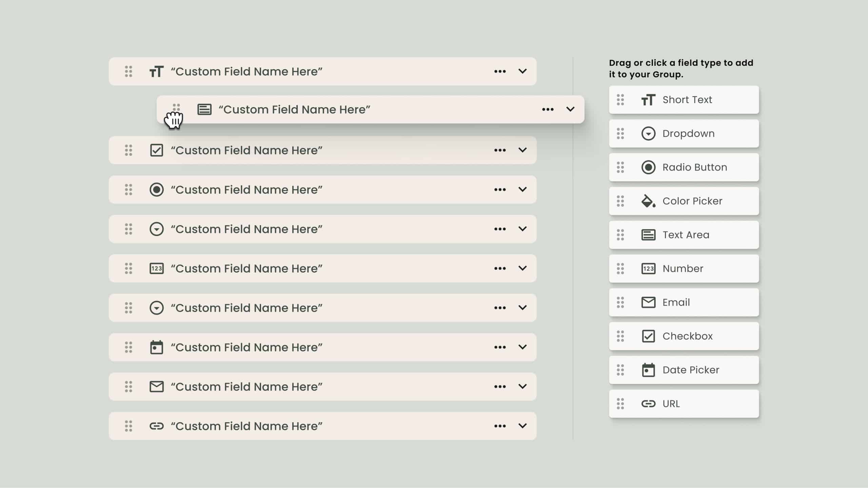Add an Email field to the group
This screenshot has height=488, width=868.
[x=684, y=302]
